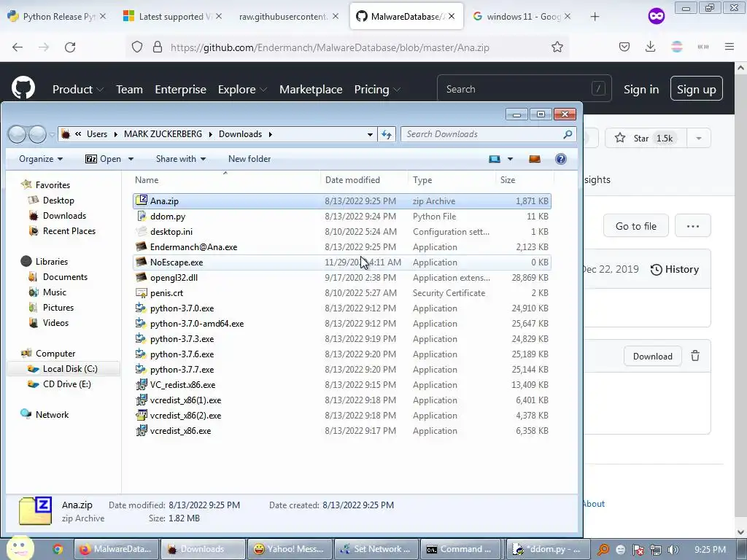
Task: Click the GitHub Sign in link
Action: pyautogui.click(x=641, y=89)
